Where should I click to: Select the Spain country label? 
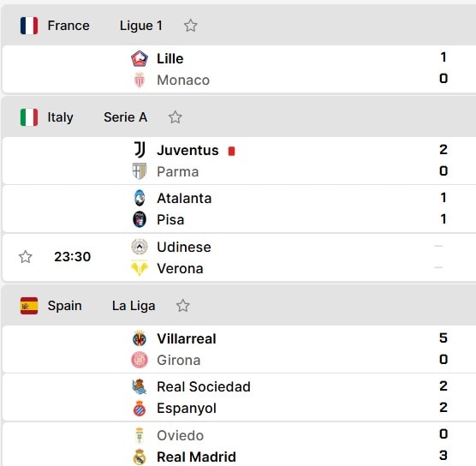65,306
